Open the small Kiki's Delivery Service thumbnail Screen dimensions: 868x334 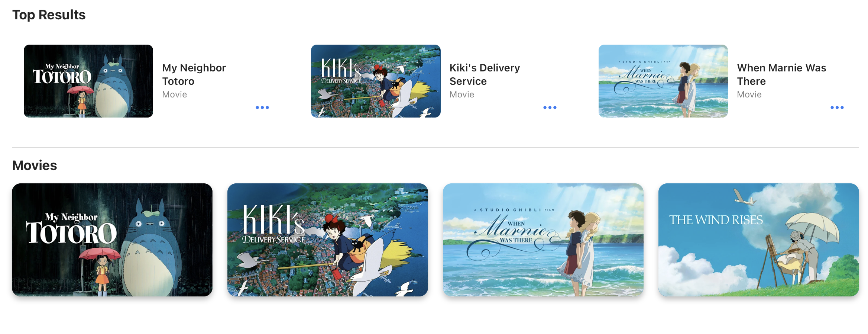click(x=376, y=81)
